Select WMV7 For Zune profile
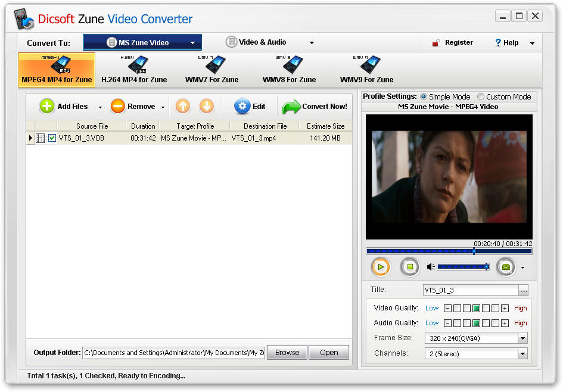The image size is (563, 392). (x=212, y=70)
